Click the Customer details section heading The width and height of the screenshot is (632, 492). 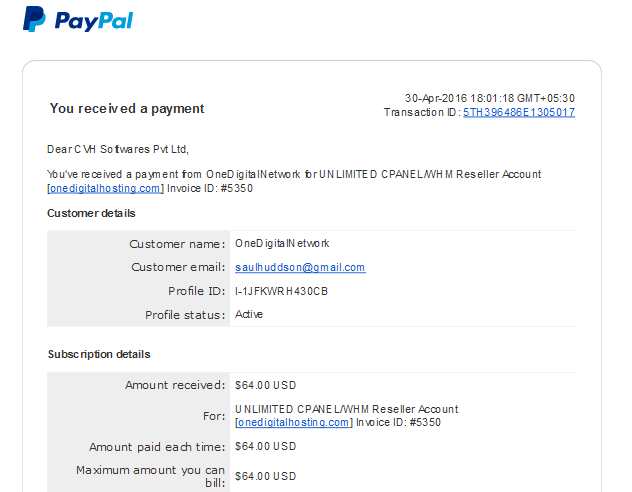pos(91,213)
